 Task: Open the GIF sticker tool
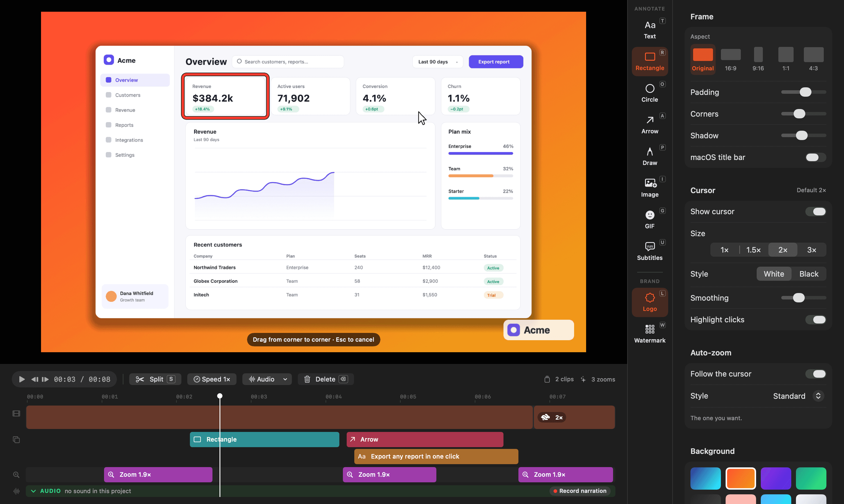(x=649, y=219)
